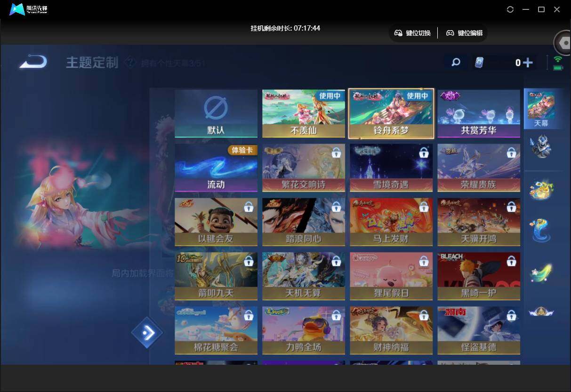Screen dimensions: 571x392
Task: Click the 使用中 badge on 不羡仙
Action: point(330,96)
